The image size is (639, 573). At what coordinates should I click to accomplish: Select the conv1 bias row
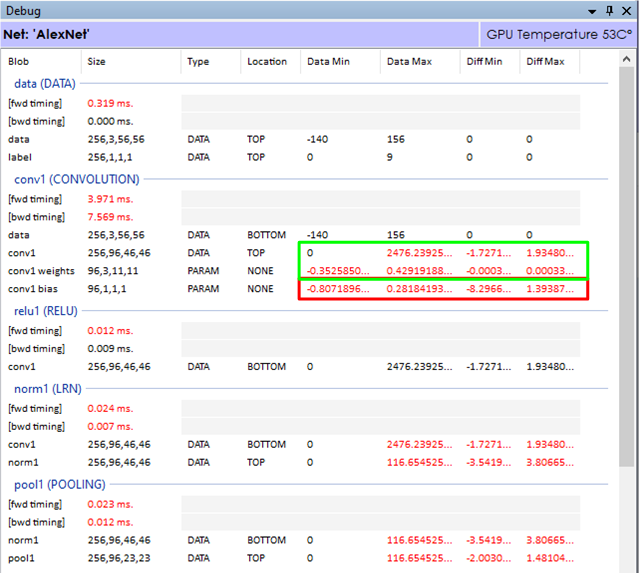293,289
